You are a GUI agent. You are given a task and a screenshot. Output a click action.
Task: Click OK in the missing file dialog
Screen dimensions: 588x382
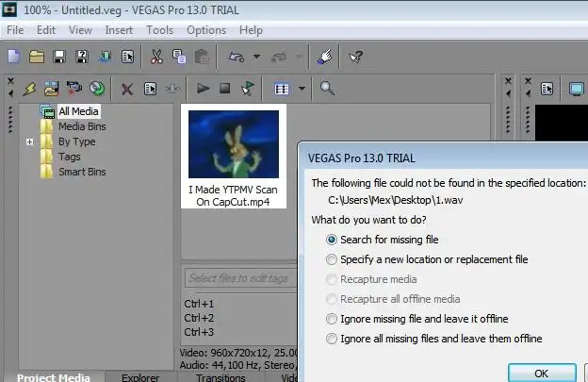coord(542,373)
